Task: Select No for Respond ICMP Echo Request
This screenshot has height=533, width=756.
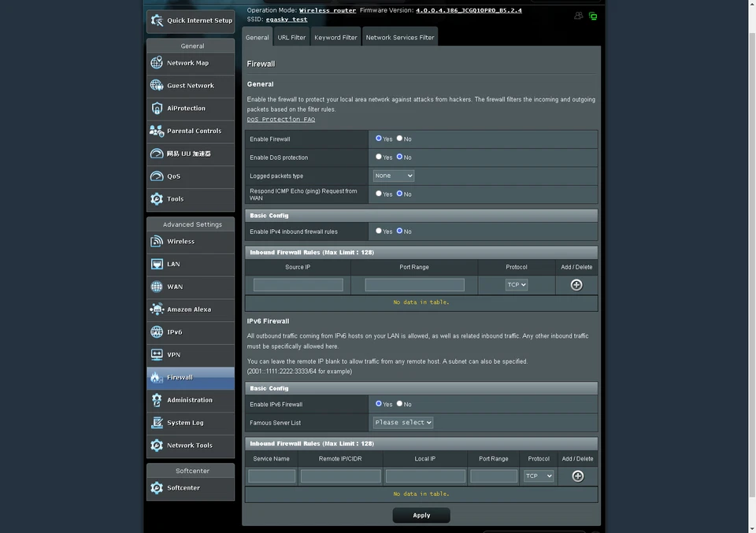Action: pyautogui.click(x=400, y=194)
